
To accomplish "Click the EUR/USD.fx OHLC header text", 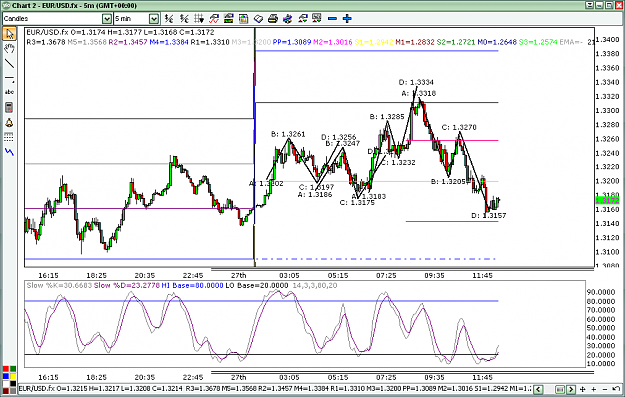I will coord(120,32).
